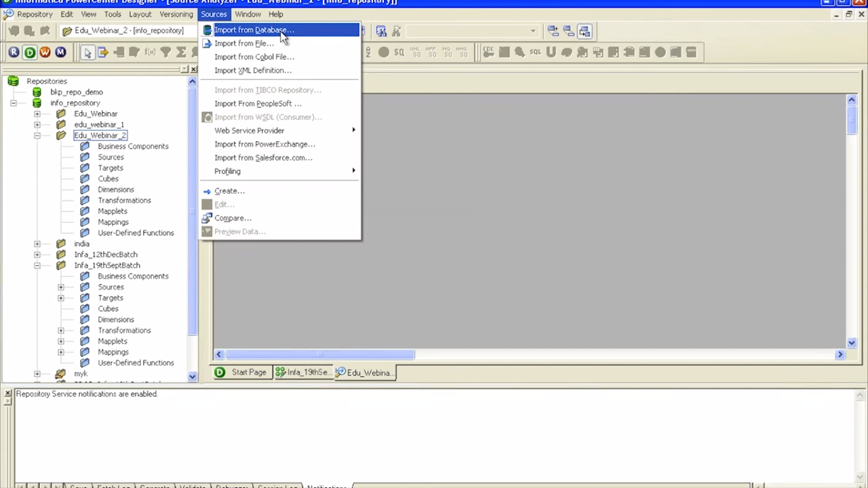Click the Designer application icon

click(29, 52)
